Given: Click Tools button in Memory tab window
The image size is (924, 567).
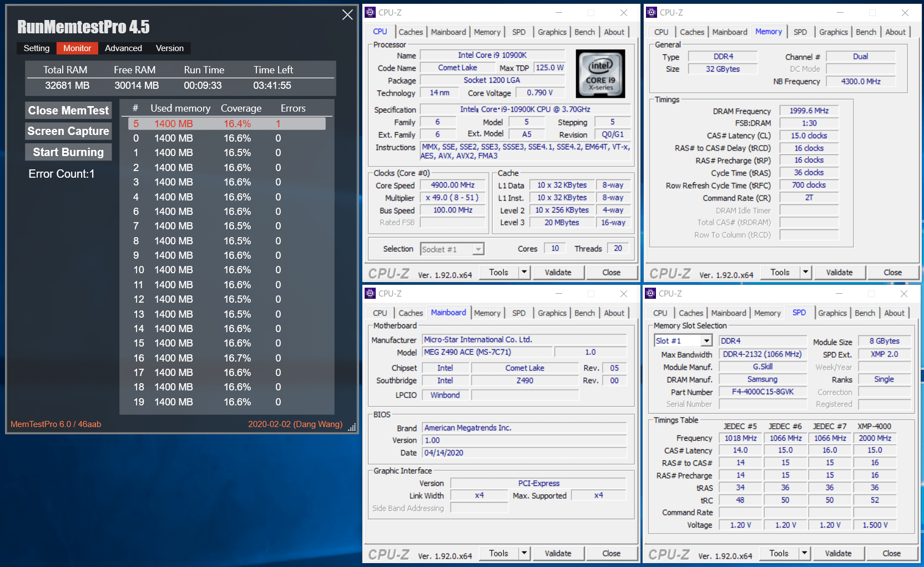Looking at the screenshot, I should pyautogui.click(x=780, y=272).
